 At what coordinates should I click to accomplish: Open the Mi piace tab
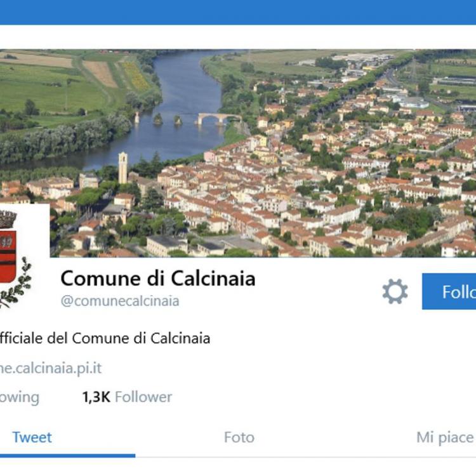click(445, 437)
